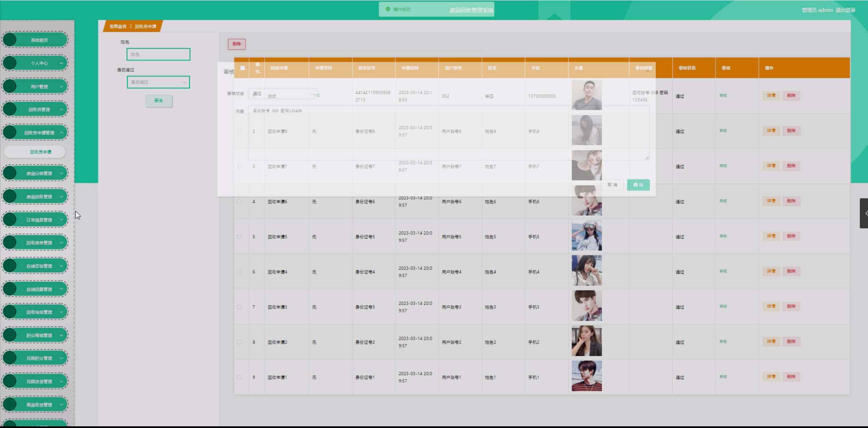Click the circle icon next to 订单信息管理
The width and height of the screenshot is (868, 428).
[x=10, y=219]
